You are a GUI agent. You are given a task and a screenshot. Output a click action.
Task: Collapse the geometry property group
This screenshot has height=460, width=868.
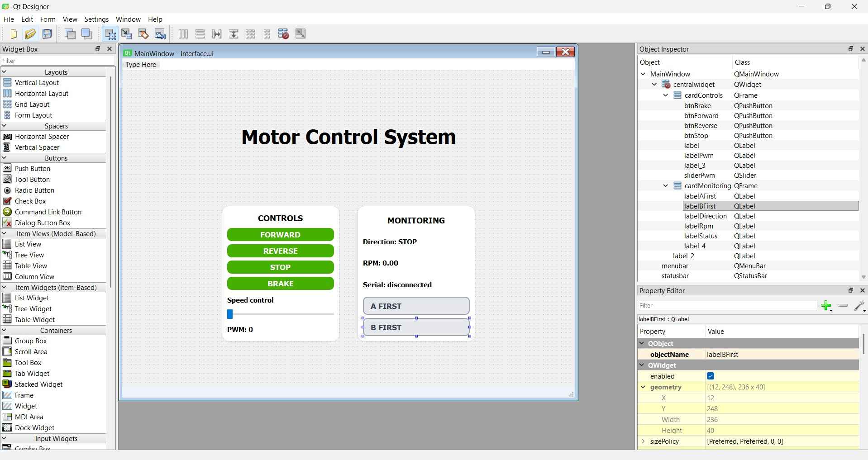[x=643, y=387]
